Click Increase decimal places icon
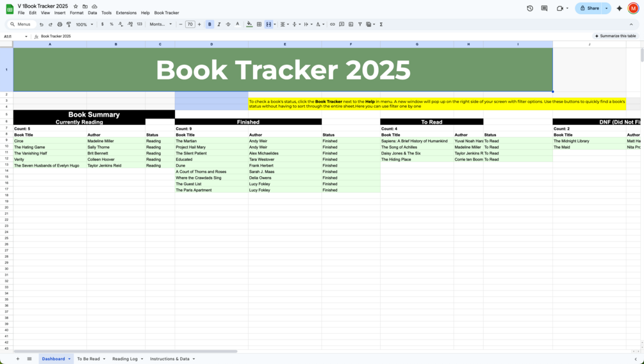644x364 pixels. coord(130,24)
